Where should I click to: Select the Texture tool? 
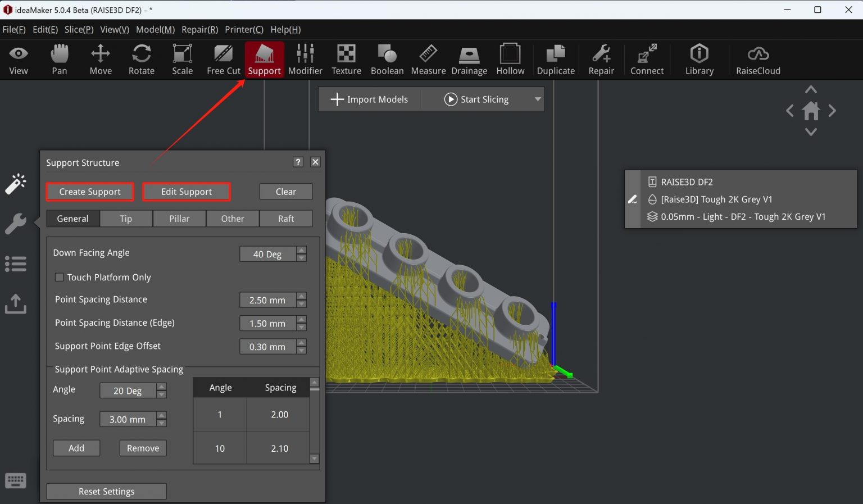click(346, 59)
